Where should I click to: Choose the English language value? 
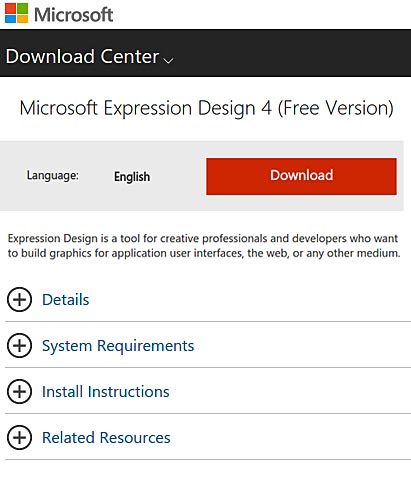pos(132,176)
